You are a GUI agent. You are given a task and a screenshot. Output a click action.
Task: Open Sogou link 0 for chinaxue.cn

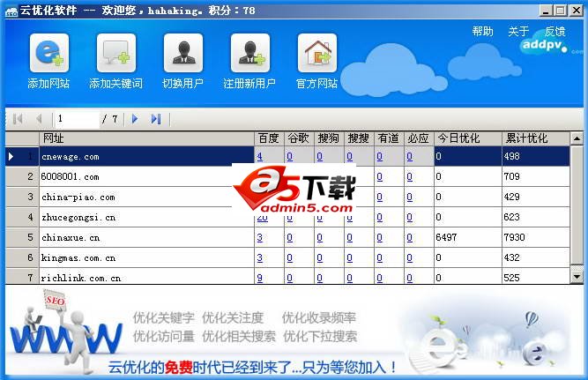coord(319,237)
